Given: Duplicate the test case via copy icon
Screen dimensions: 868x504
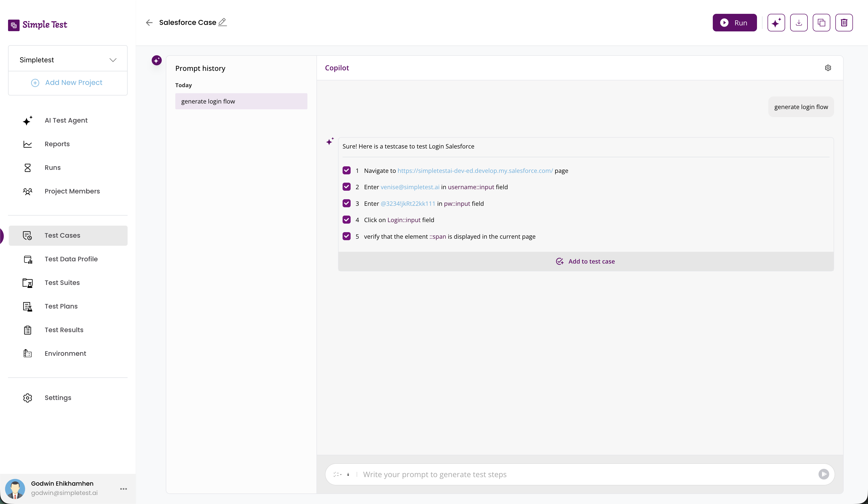Looking at the screenshot, I should tap(822, 22).
